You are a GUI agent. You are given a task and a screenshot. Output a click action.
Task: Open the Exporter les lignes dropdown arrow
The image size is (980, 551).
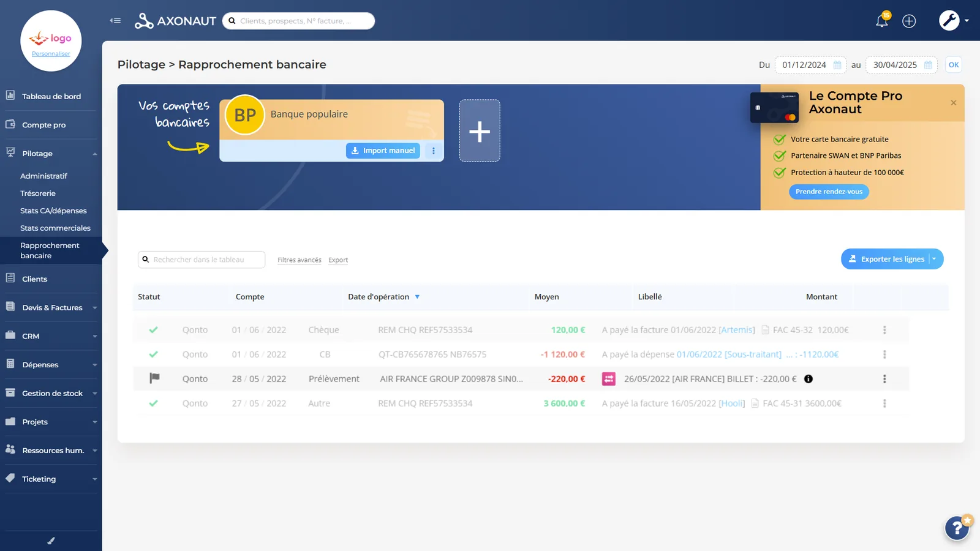[935, 259]
